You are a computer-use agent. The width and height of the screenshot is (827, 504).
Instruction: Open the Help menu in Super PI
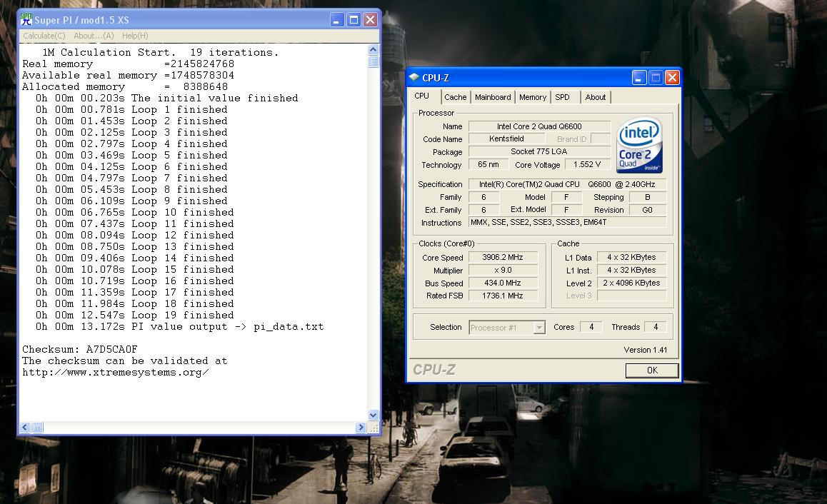point(135,36)
